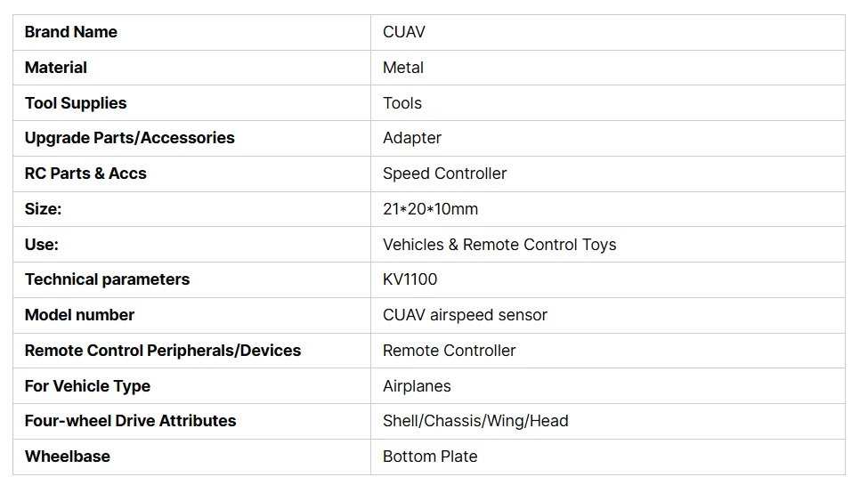
Task: Click the Tool Supplies label
Action: click(76, 103)
